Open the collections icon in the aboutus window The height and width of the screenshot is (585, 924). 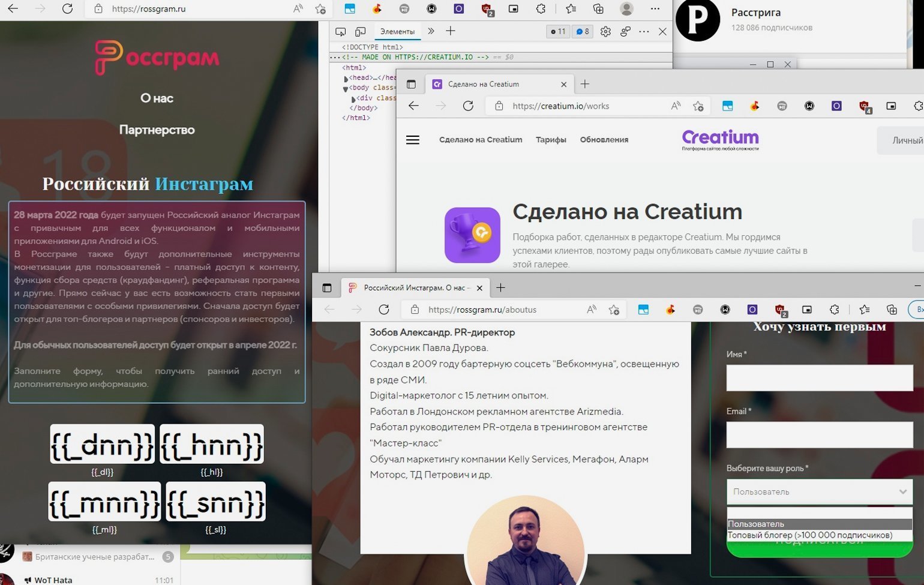(892, 310)
